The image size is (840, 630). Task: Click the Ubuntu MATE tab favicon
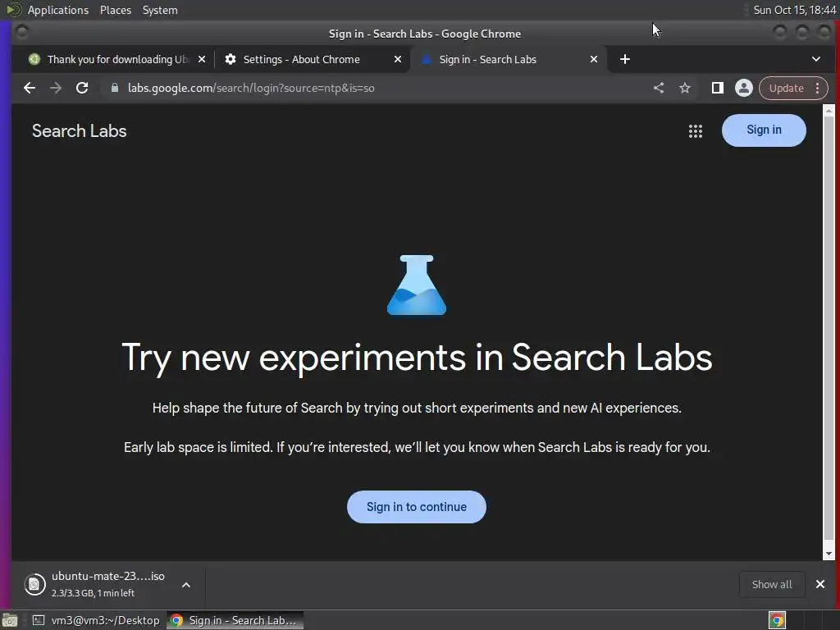click(34, 59)
